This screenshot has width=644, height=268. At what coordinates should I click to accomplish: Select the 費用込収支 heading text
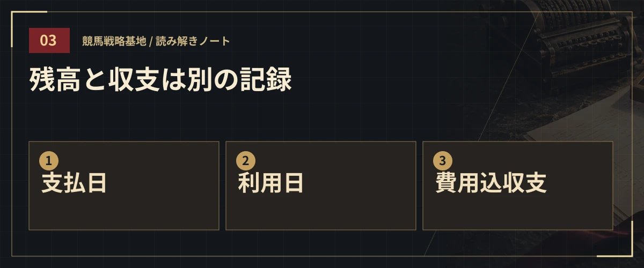coord(491,183)
